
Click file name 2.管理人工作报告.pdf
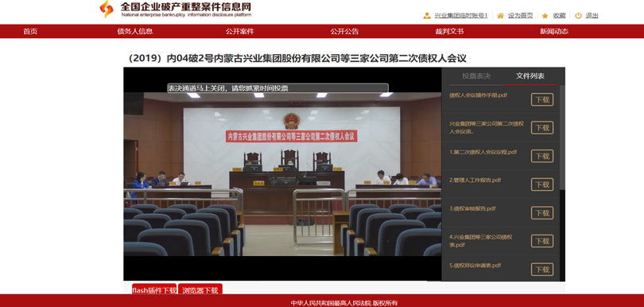(x=475, y=180)
